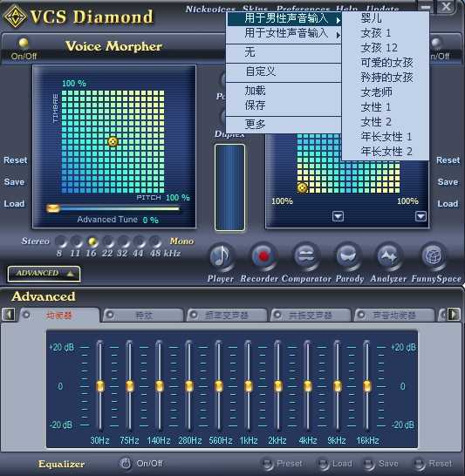Screen dimensions: 465x476
Task: Click the knob icon beside equalizer Save
Action: point(369,464)
